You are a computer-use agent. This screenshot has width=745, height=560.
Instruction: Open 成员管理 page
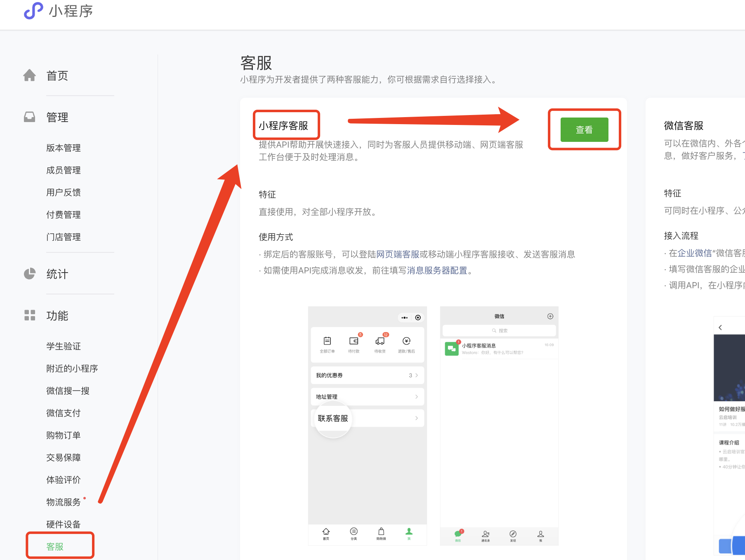click(64, 170)
